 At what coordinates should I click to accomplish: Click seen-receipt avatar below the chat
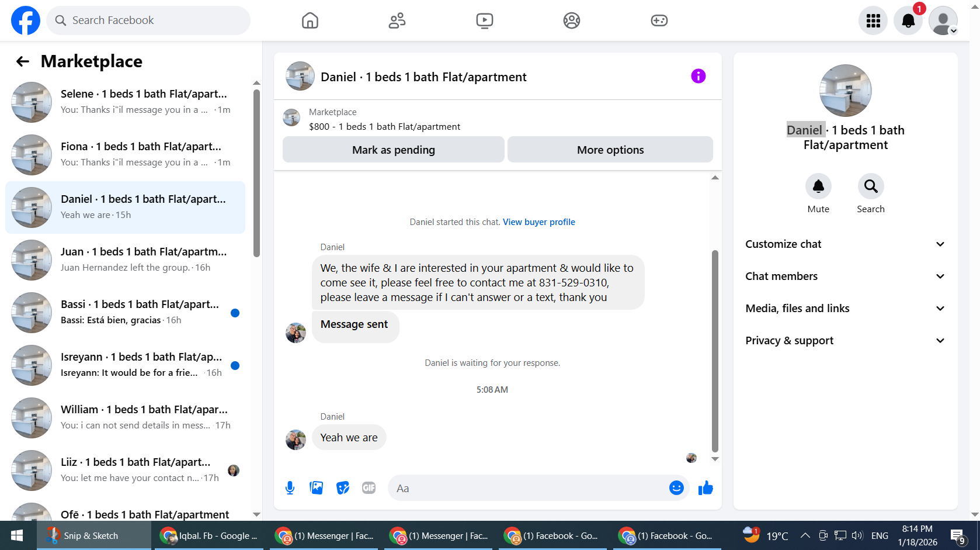pos(691,458)
